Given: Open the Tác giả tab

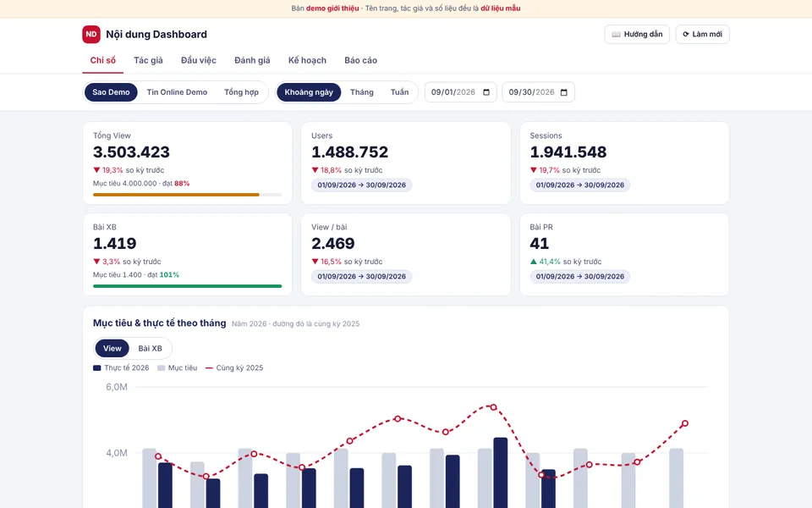Looking at the screenshot, I should point(148,60).
